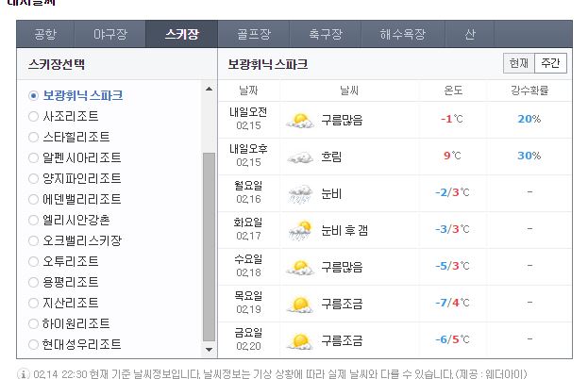Screen dimensions: 588x379
Task: Click the 30% precipitation value
Action: click(x=529, y=156)
